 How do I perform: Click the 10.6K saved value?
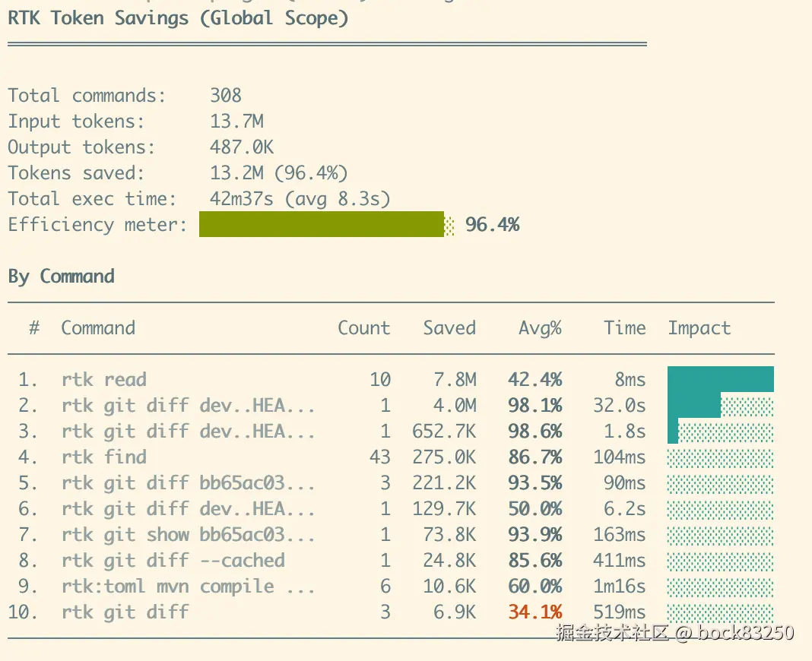[x=449, y=587]
